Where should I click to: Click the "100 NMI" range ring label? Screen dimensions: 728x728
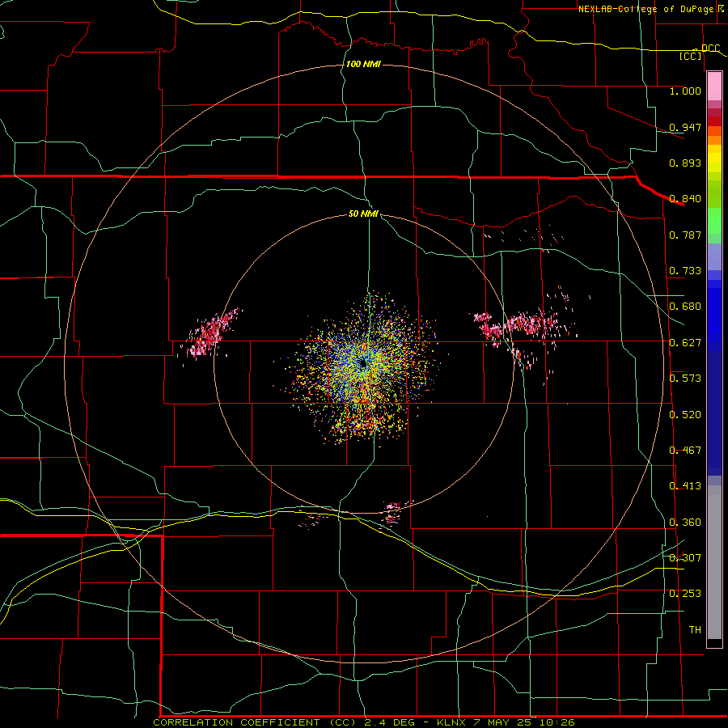pos(363,64)
